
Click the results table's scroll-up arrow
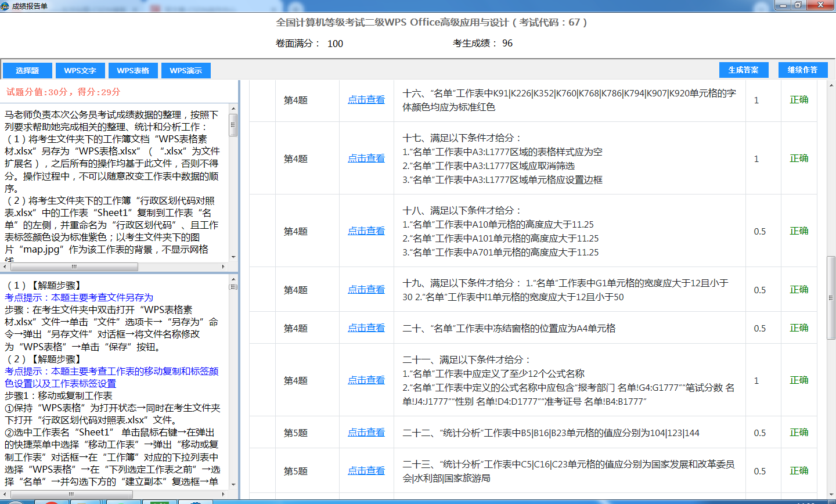pos(831,85)
